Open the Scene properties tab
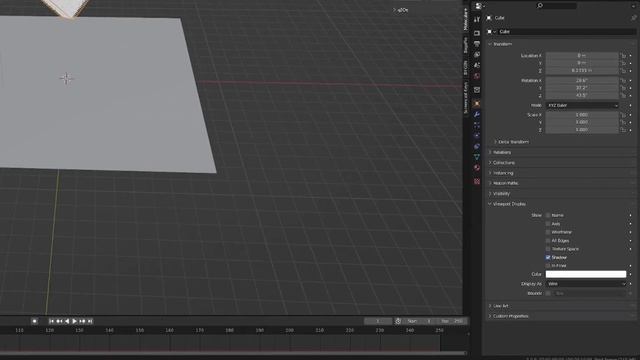Screen dimensions: 640x360 pyautogui.click(x=477, y=65)
